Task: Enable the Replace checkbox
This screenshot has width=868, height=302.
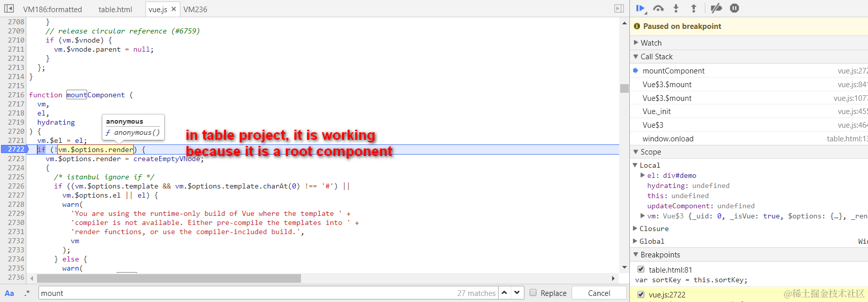Action: click(x=533, y=292)
